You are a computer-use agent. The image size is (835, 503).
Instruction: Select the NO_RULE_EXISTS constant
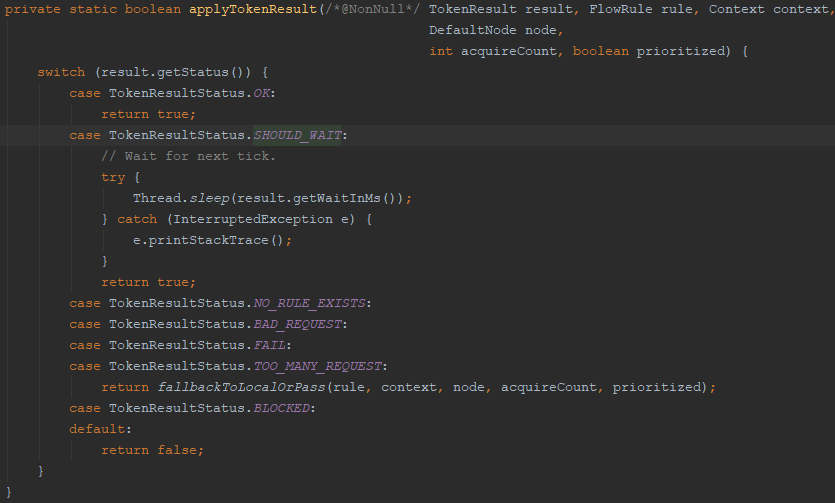(x=313, y=303)
